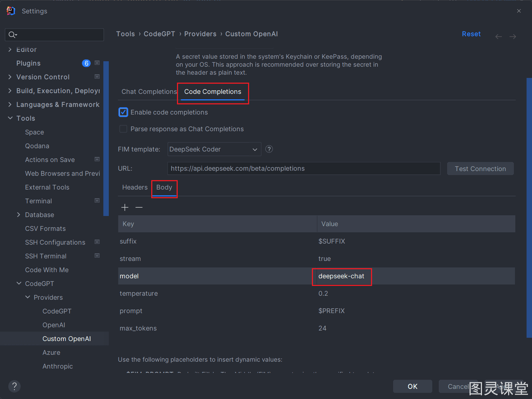Click the Cancel button
Image resolution: width=532 pixels, height=399 pixels.
pyautogui.click(x=458, y=386)
